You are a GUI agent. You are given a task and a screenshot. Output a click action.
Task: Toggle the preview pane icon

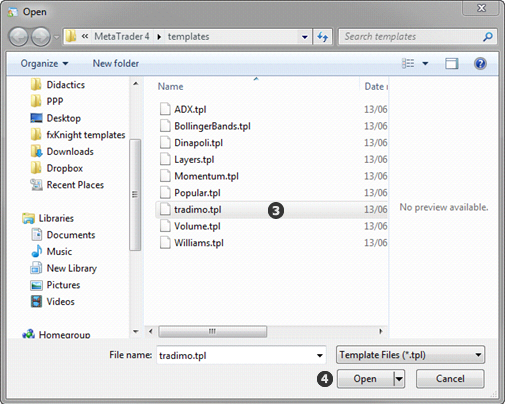tap(452, 63)
